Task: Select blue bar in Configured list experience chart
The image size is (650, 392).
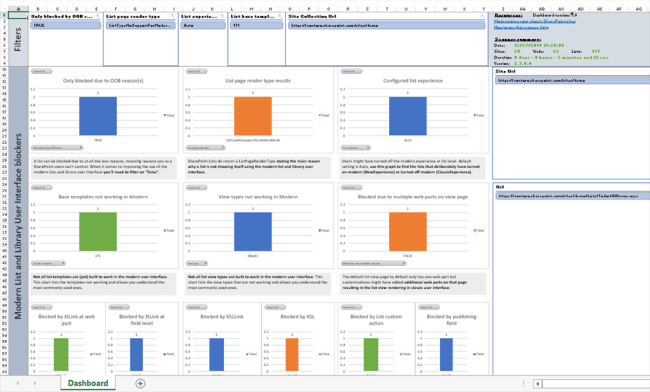Action: click(x=408, y=116)
